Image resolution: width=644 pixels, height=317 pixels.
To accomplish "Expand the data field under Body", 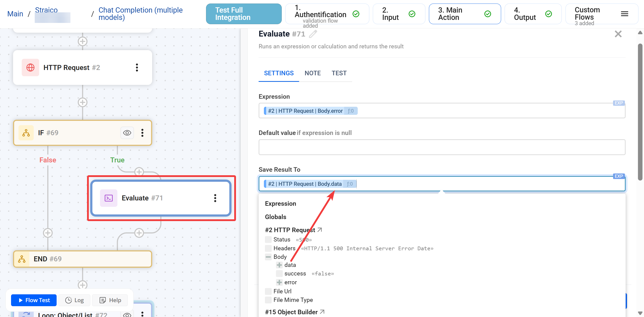I will tap(279, 265).
